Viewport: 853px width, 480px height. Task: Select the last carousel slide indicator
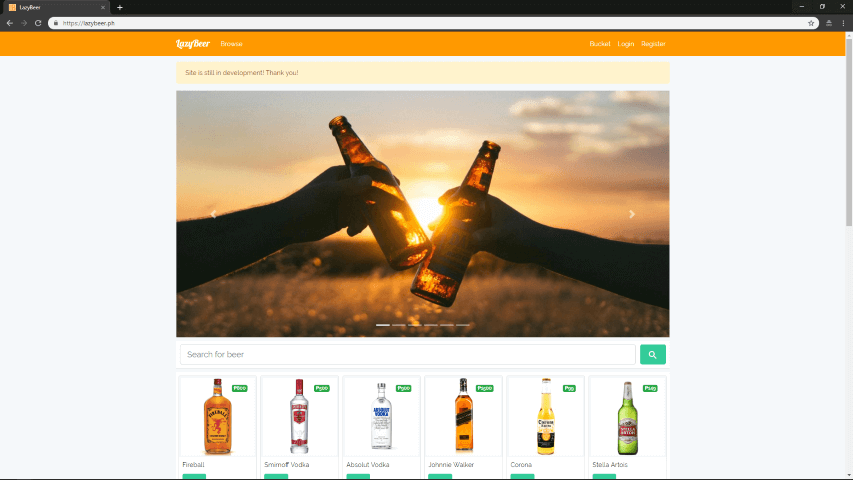pyautogui.click(x=463, y=325)
